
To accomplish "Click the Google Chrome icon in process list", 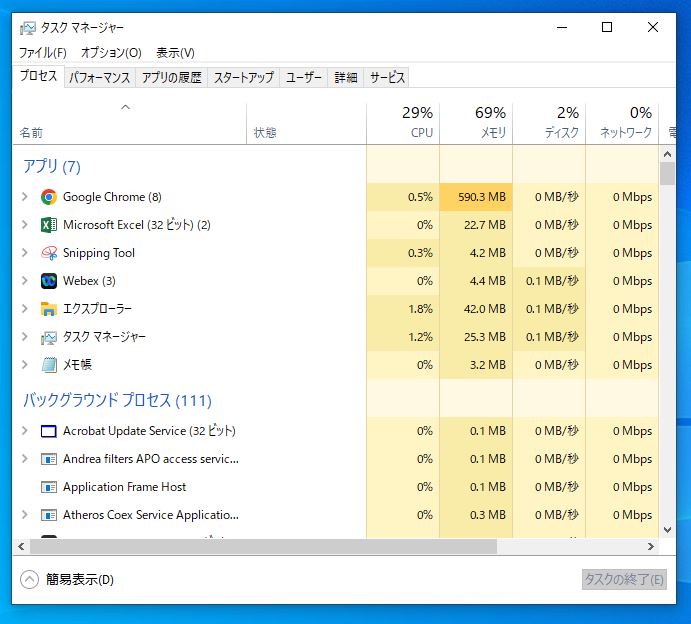I will click(x=49, y=197).
